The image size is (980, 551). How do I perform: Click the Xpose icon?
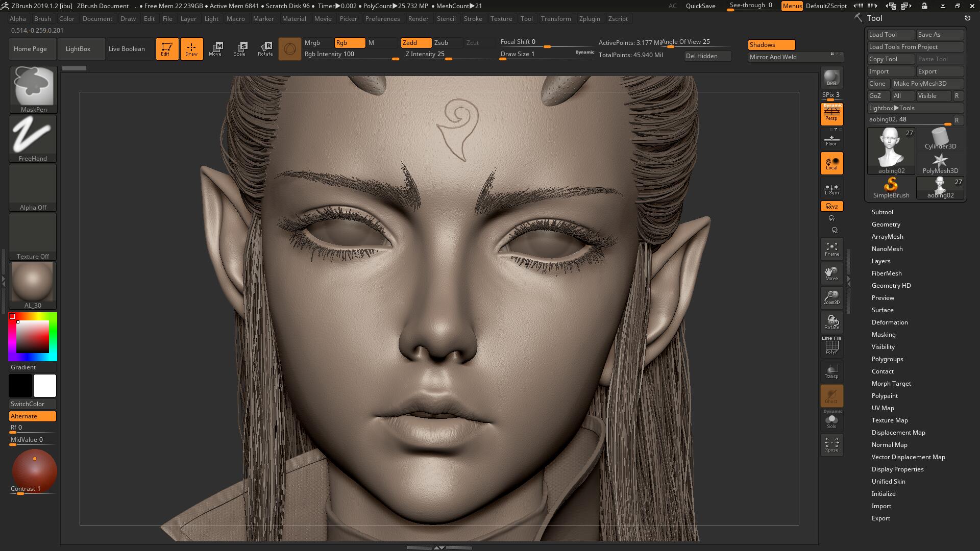(831, 444)
